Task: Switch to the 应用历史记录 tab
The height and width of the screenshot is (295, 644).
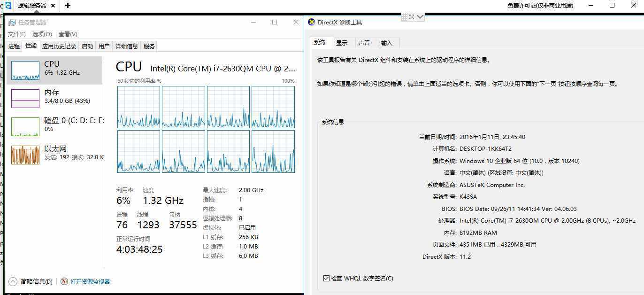Action: click(x=59, y=46)
